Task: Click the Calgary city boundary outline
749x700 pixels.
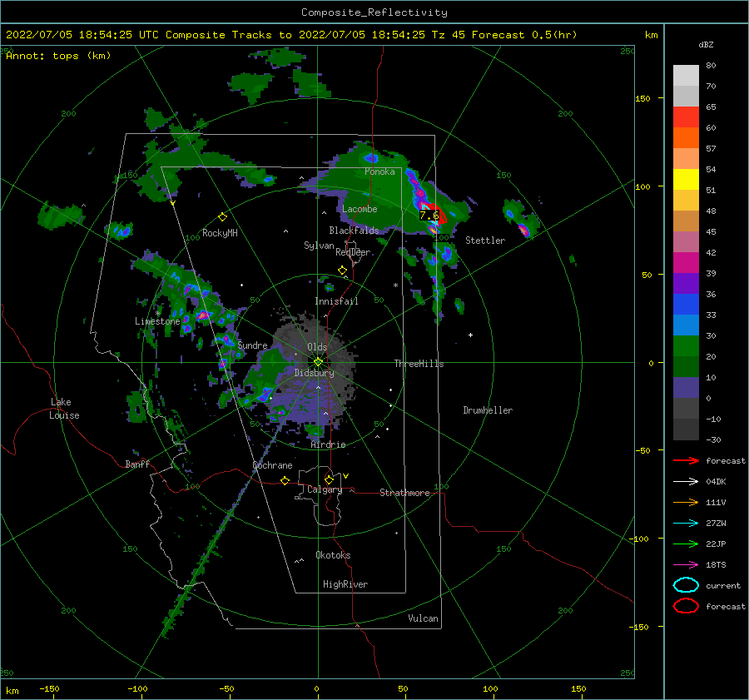Action: pos(319,496)
